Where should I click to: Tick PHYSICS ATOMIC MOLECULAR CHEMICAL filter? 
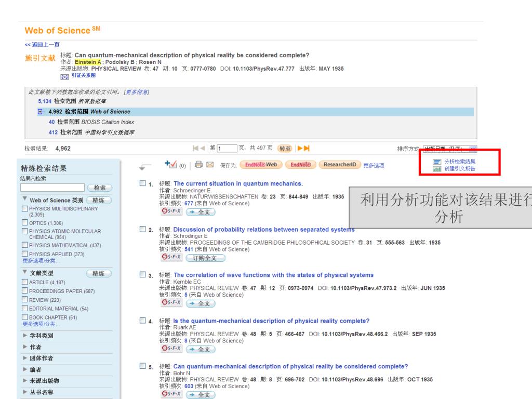[x=25, y=231]
